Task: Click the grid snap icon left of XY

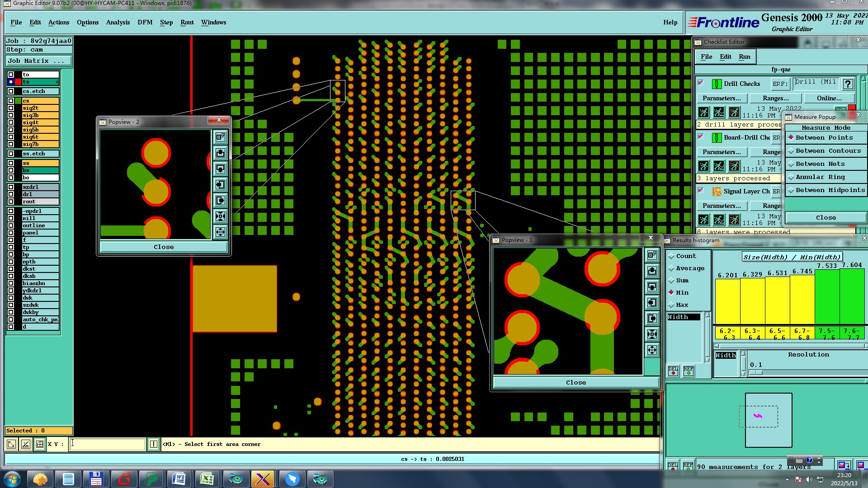Action: [40, 444]
